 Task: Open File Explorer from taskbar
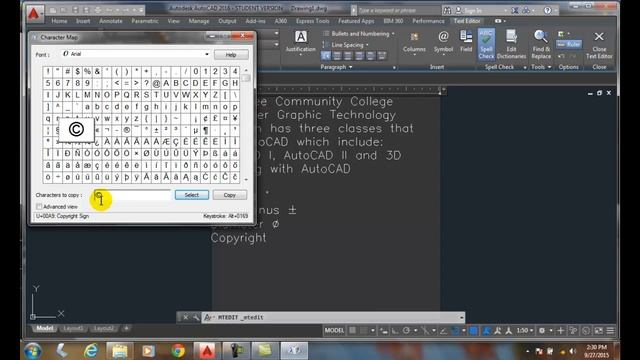coord(120,351)
